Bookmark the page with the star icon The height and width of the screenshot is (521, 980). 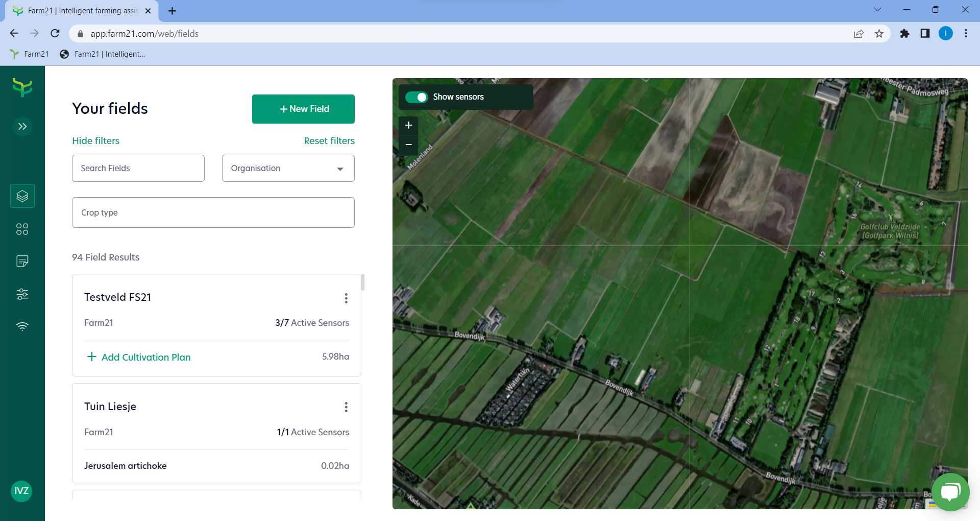879,33
